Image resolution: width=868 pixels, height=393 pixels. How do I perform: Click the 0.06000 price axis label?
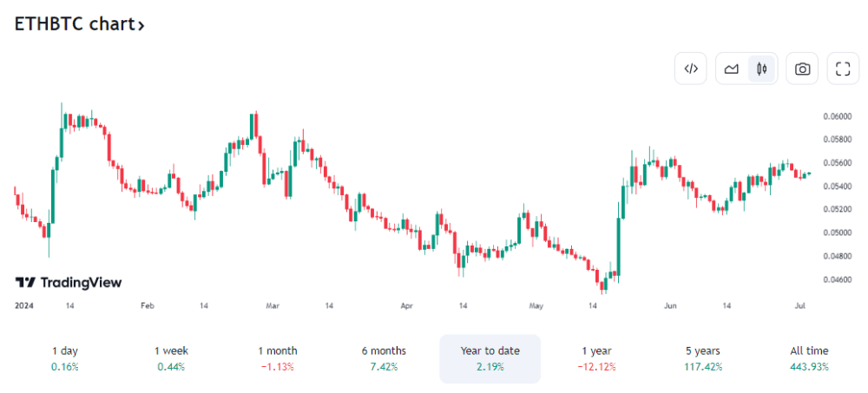pyautogui.click(x=837, y=116)
